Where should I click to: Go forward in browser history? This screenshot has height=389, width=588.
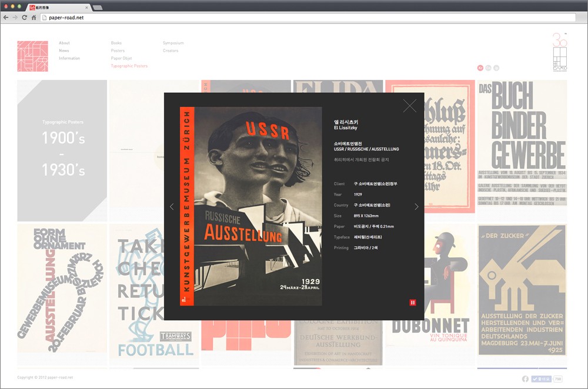tap(15, 17)
